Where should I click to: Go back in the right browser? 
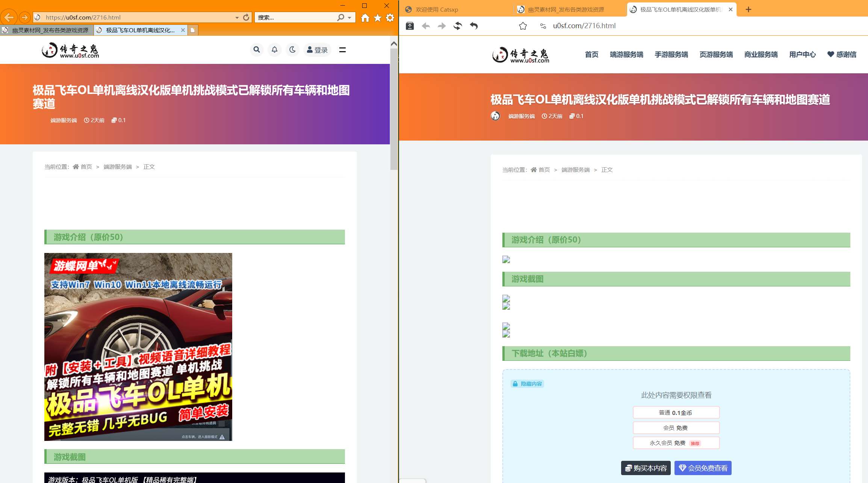coord(426,26)
